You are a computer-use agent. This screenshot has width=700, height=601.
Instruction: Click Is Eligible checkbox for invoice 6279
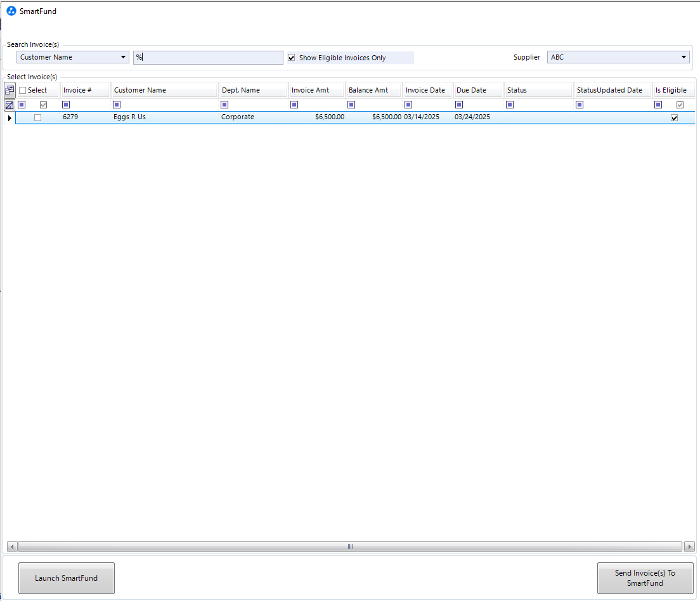click(x=674, y=118)
